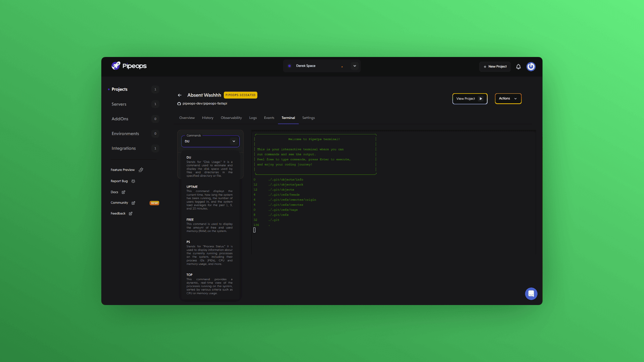644x362 pixels.
Task: Click the PIPEOPS-1CEEA73D project ID badge
Action: pos(240,95)
